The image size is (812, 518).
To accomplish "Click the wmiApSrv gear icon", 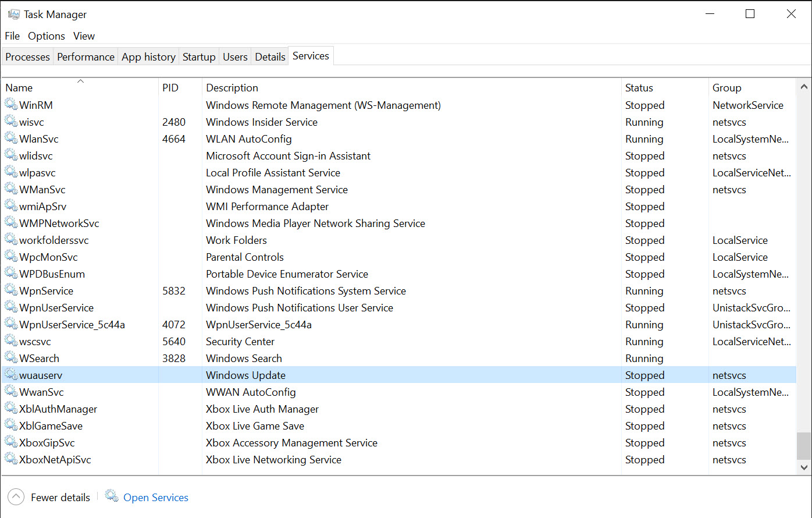I will click(11, 206).
